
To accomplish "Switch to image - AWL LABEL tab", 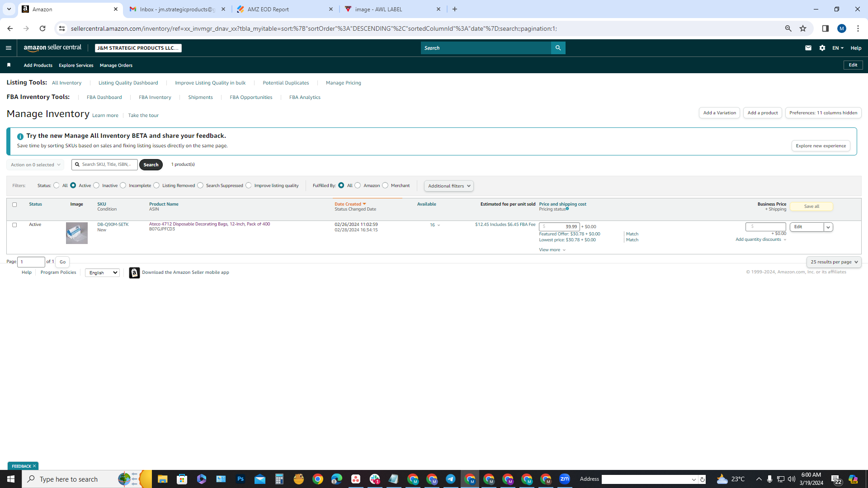I will click(x=392, y=9).
